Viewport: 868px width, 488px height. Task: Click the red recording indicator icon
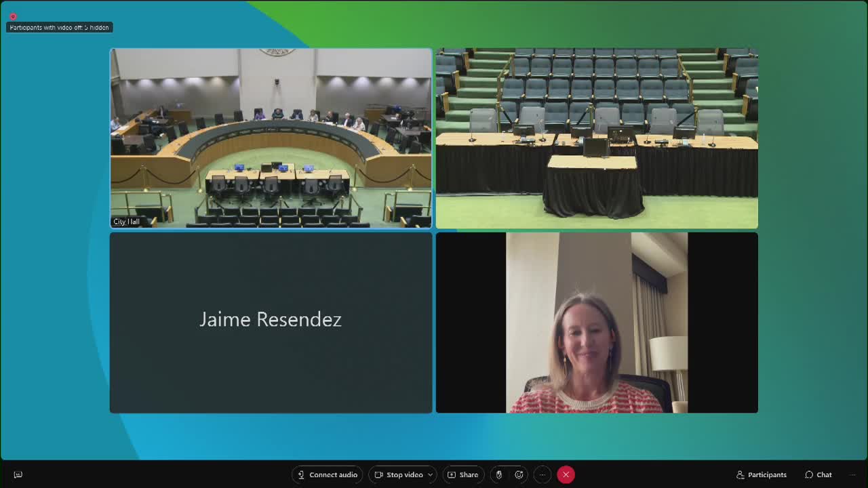pos(12,16)
